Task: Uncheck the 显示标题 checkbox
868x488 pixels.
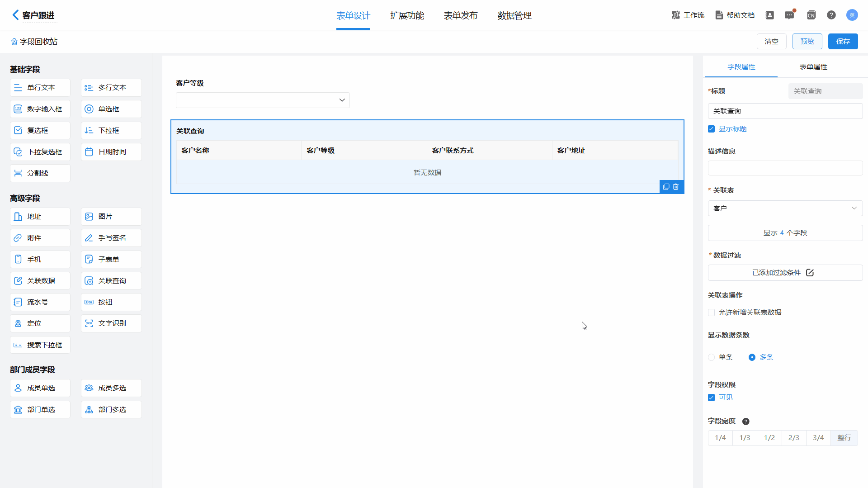Action: click(x=712, y=129)
